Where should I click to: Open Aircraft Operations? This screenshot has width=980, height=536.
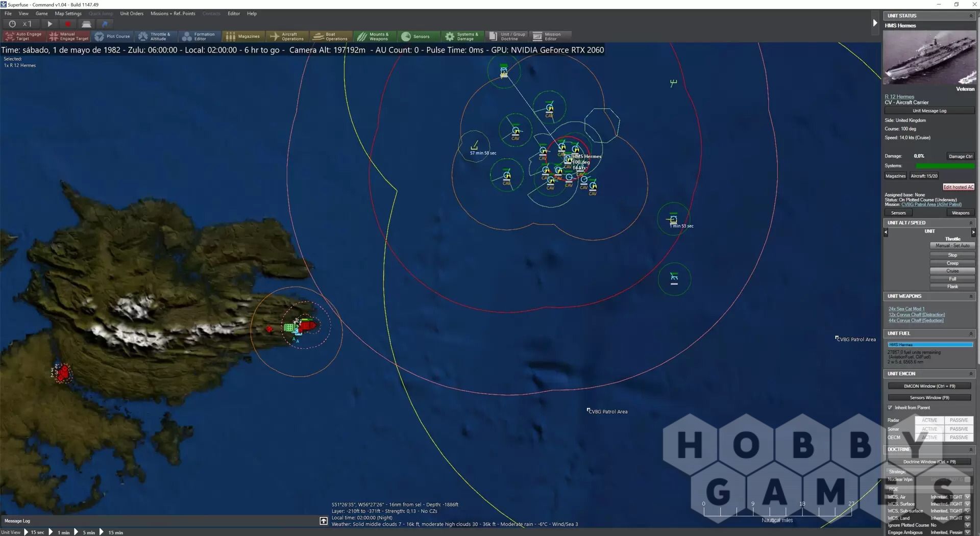click(287, 36)
